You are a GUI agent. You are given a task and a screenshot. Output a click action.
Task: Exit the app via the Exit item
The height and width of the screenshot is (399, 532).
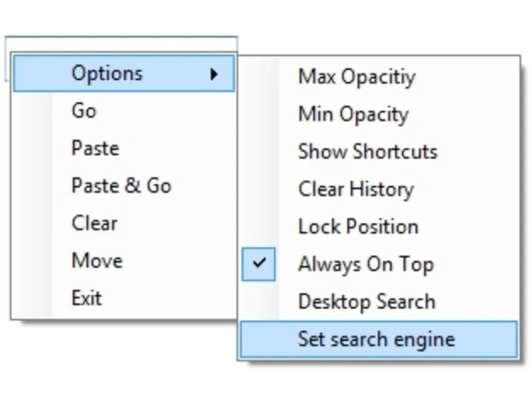point(86,297)
